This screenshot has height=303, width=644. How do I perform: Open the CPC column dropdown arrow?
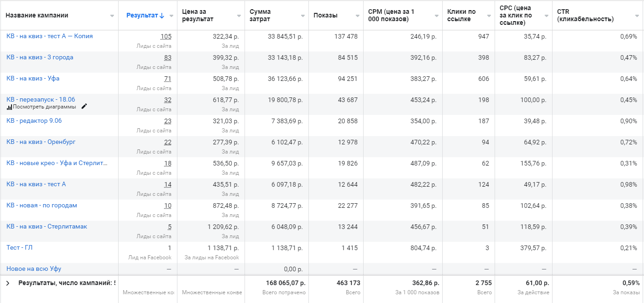point(546,16)
